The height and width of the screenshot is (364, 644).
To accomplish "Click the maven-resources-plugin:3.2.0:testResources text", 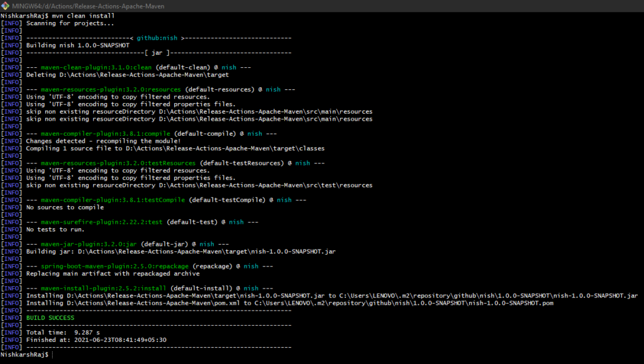I will tap(118, 163).
